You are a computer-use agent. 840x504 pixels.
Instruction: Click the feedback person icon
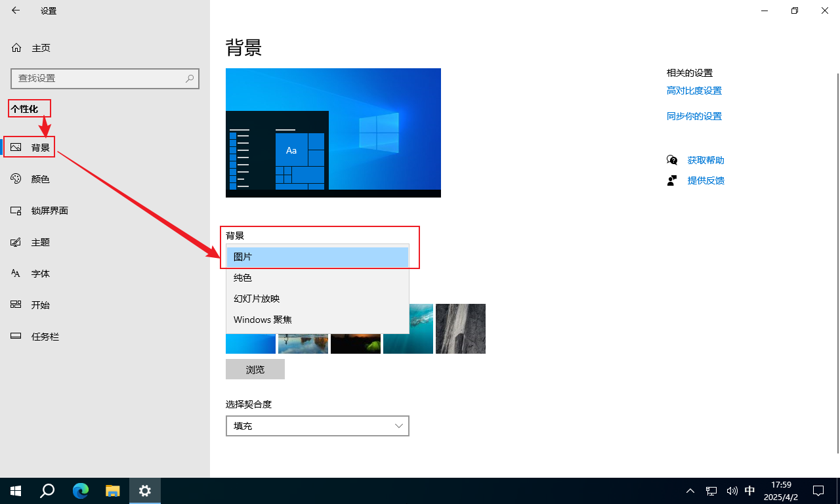point(672,180)
